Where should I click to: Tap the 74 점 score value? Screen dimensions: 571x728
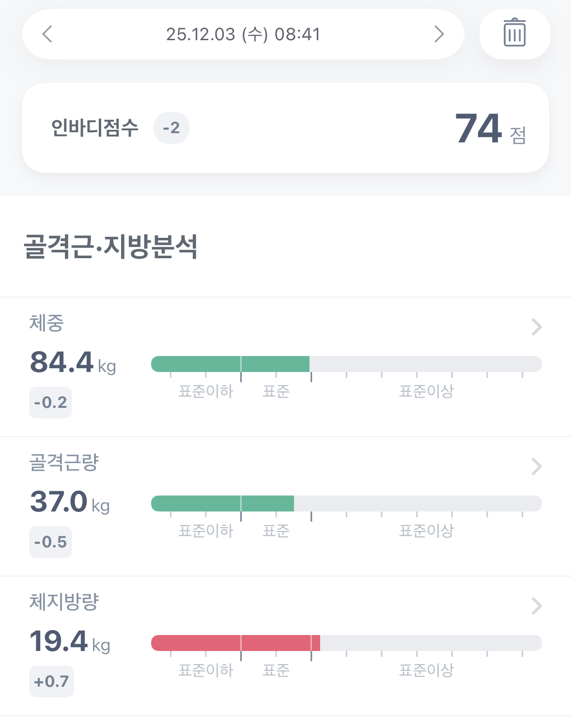491,129
